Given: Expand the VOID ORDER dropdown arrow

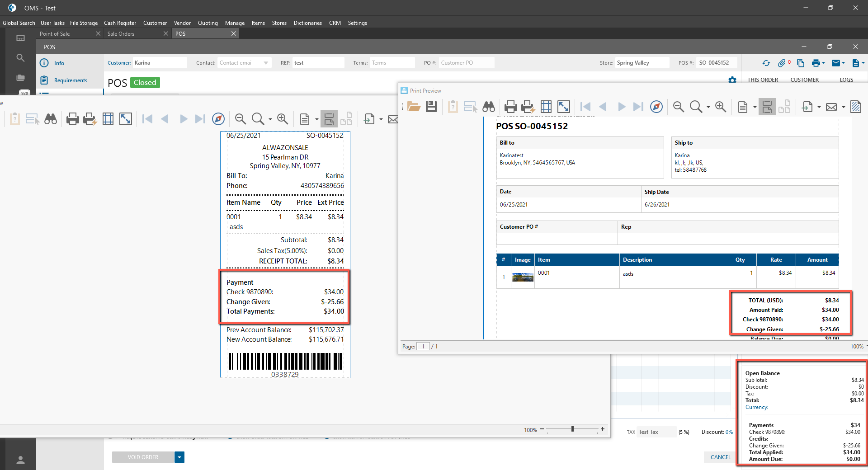Looking at the screenshot, I should click(179, 457).
